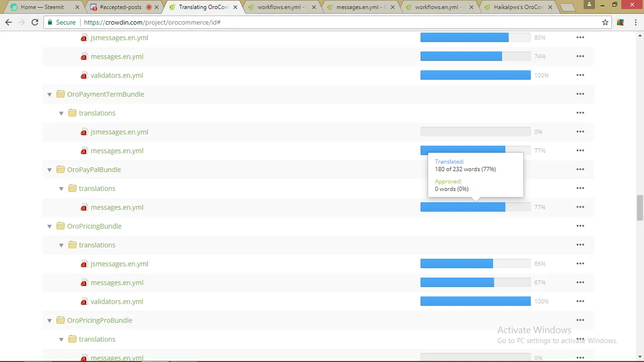Open more options for jsmessages.en.yml at 0%
This screenshot has height=362, width=644.
pyautogui.click(x=580, y=132)
